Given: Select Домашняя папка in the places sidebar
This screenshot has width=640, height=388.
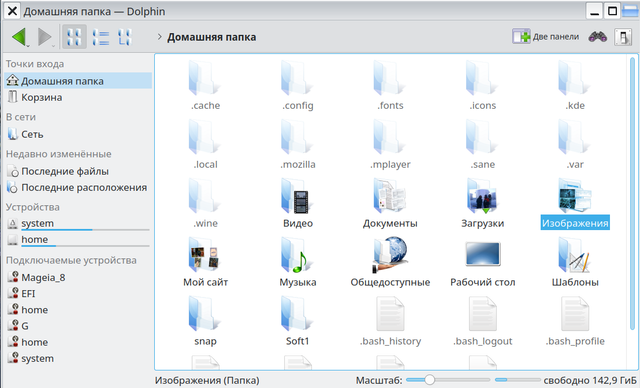Looking at the screenshot, I should (x=78, y=81).
